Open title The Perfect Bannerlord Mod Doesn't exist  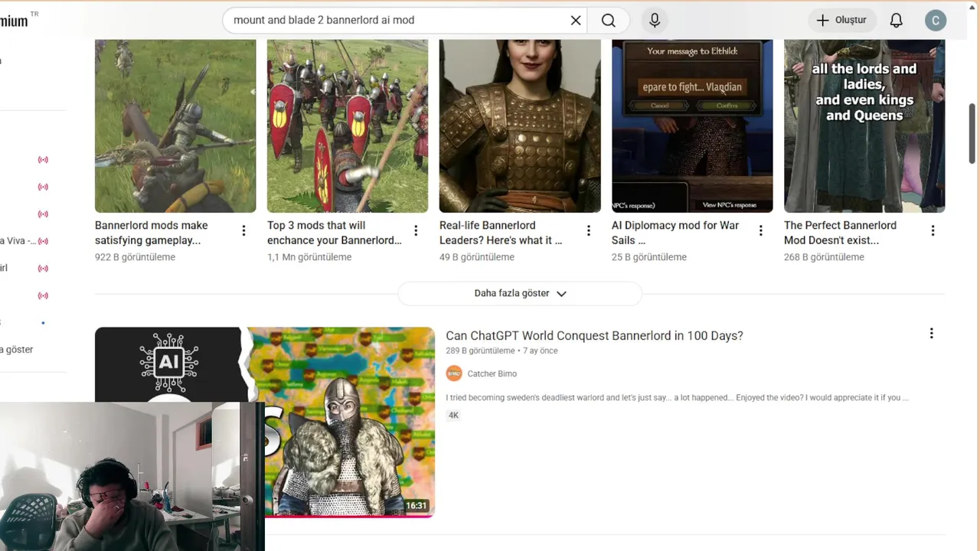(x=840, y=233)
